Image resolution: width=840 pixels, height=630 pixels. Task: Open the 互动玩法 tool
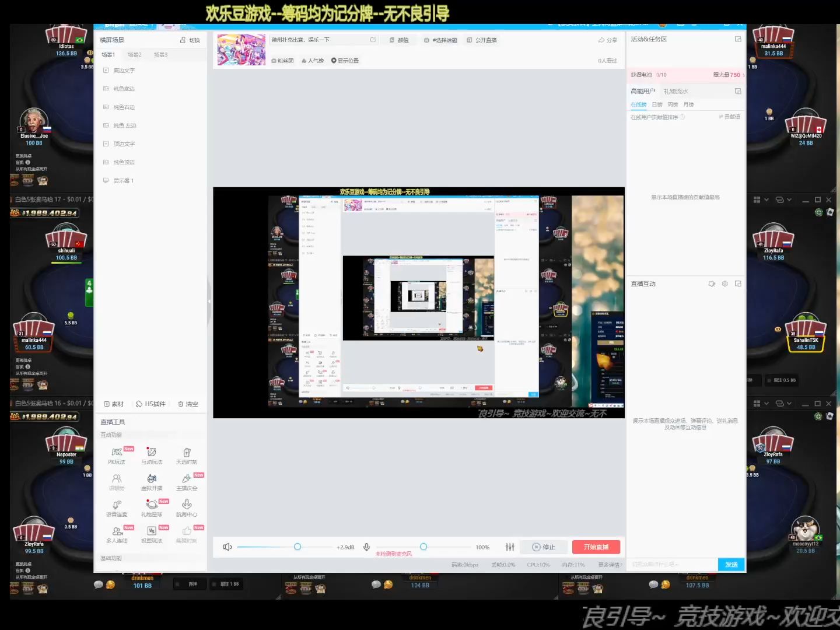pos(152,456)
